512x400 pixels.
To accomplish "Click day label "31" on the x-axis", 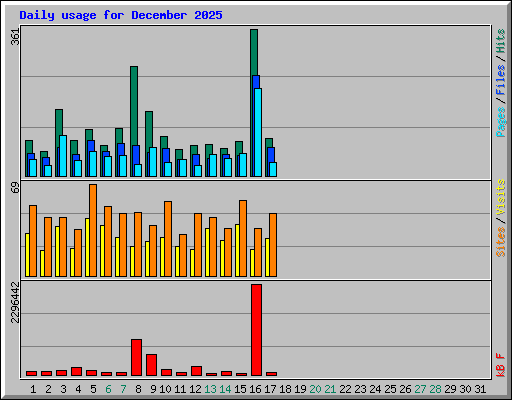I will (x=480, y=389).
